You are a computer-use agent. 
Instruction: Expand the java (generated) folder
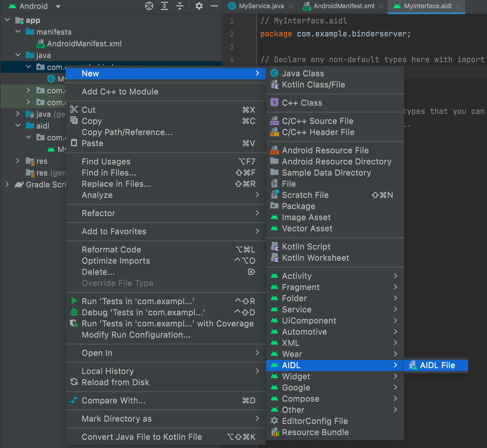[18, 114]
